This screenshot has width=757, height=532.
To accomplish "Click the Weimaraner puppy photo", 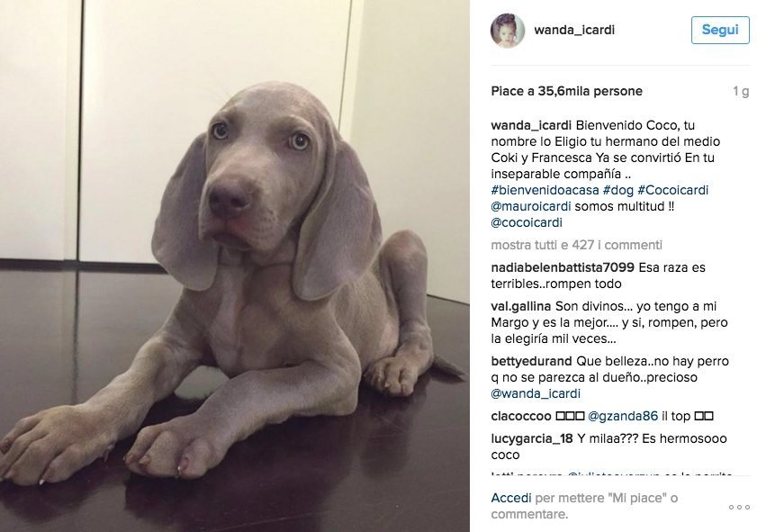I will (x=235, y=266).
